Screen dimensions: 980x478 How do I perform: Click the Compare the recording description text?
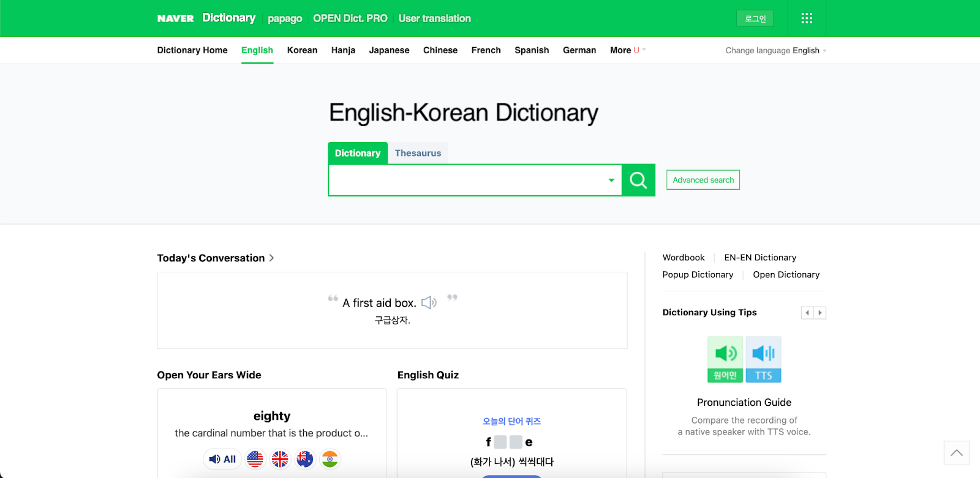(x=744, y=426)
